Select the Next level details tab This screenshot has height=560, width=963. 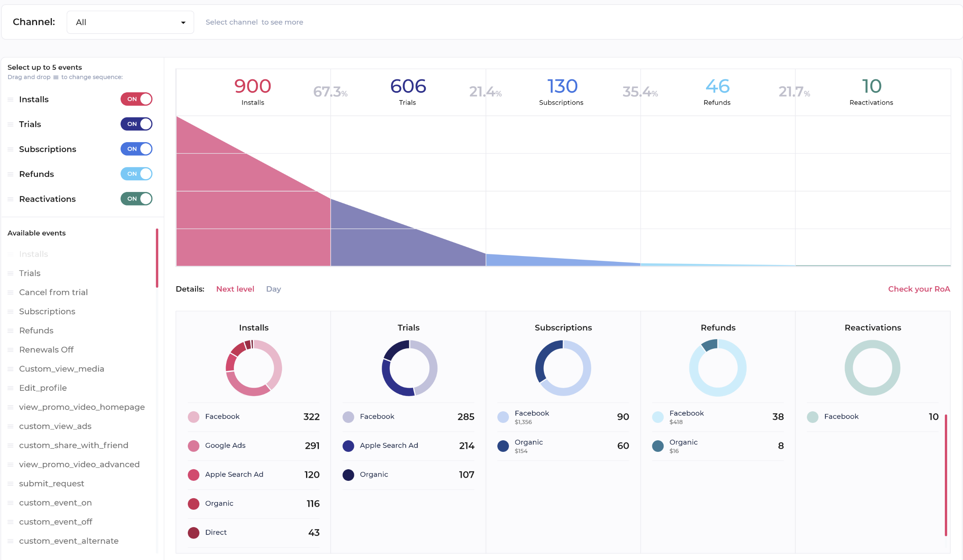tap(235, 289)
